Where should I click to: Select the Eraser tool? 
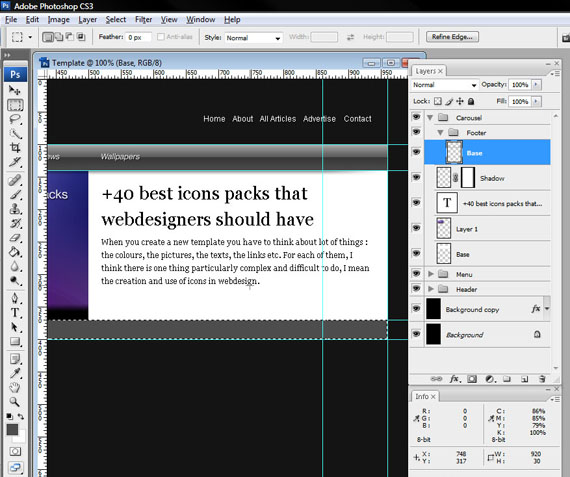click(x=15, y=238)
